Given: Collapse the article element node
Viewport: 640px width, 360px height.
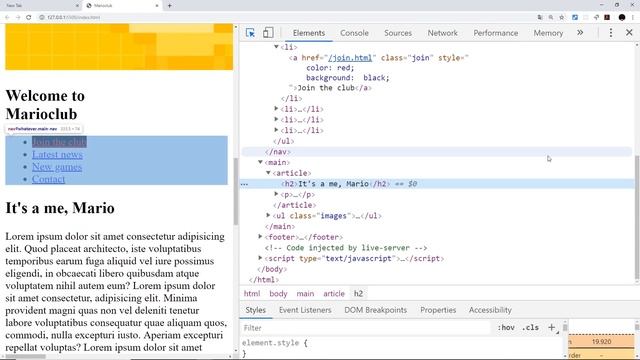Looking at the screenshot, I should pyautogui.click(x=268, y=173).
